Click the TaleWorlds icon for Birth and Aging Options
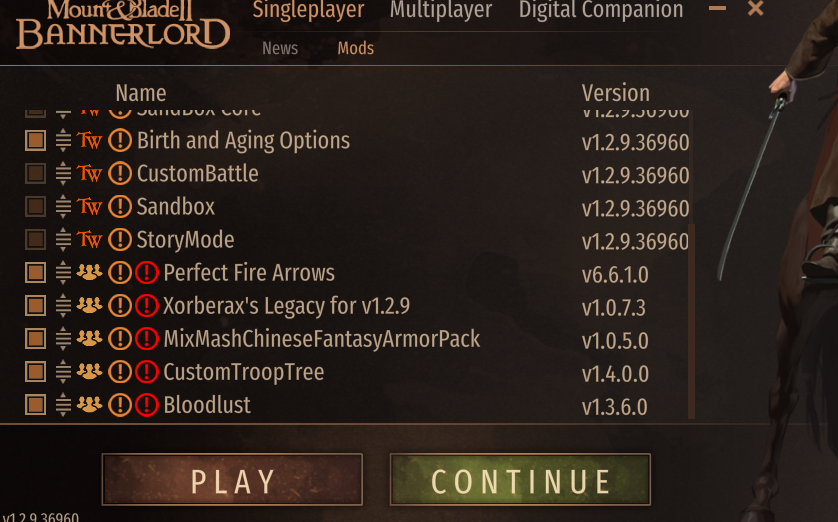 [x=89, y=141]
